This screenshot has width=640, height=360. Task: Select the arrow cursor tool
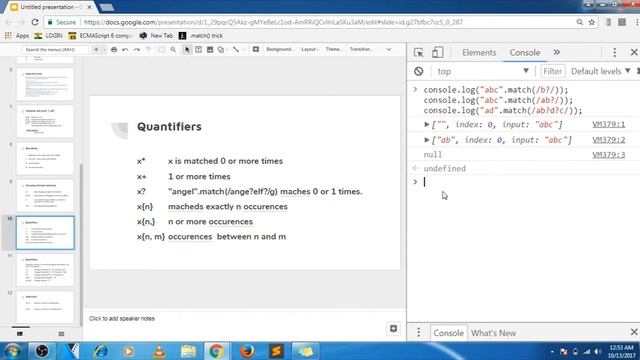[x=187, y=49]
